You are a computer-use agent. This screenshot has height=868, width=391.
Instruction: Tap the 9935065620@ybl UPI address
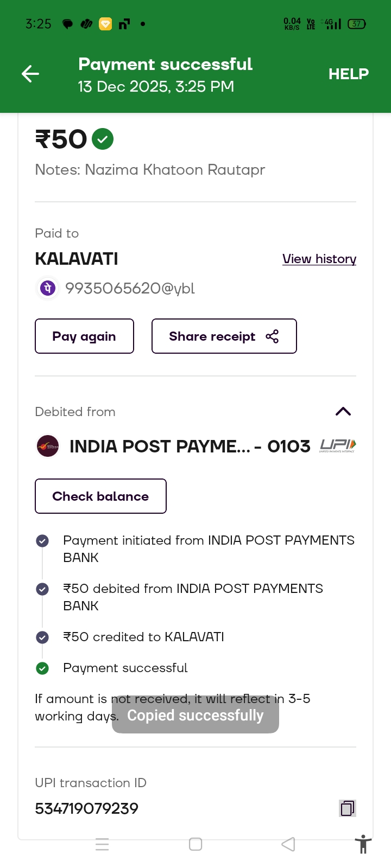click(130, 288)
